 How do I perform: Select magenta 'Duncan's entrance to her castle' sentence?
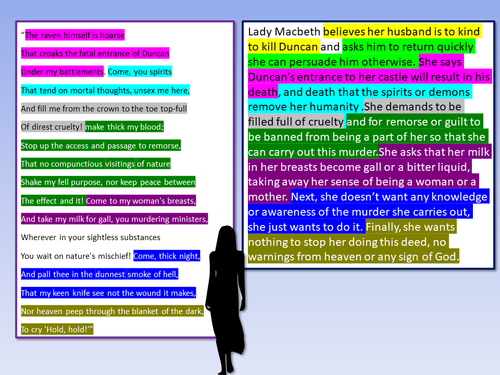pos(369,77)
